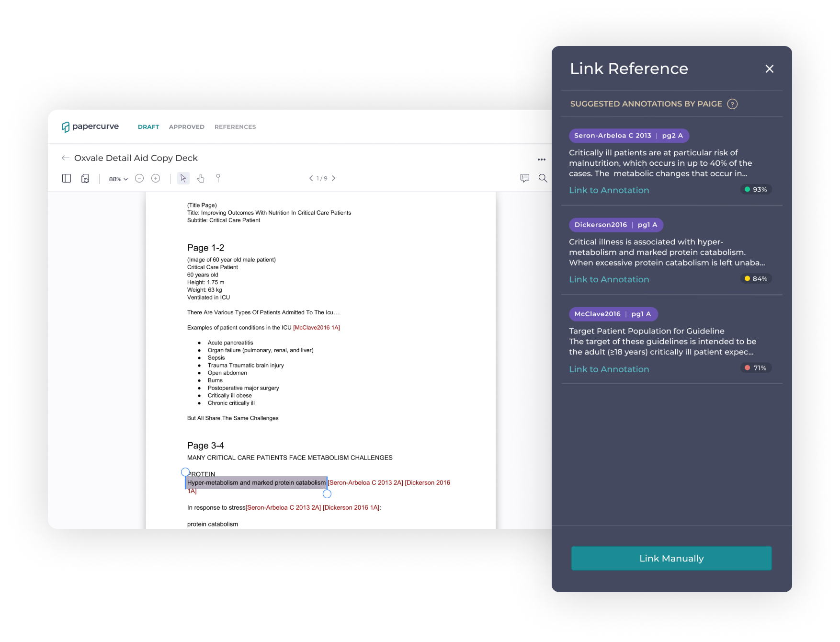Open the three-dot more options menu
Screen dimensions: 840x642
(542, 160)
